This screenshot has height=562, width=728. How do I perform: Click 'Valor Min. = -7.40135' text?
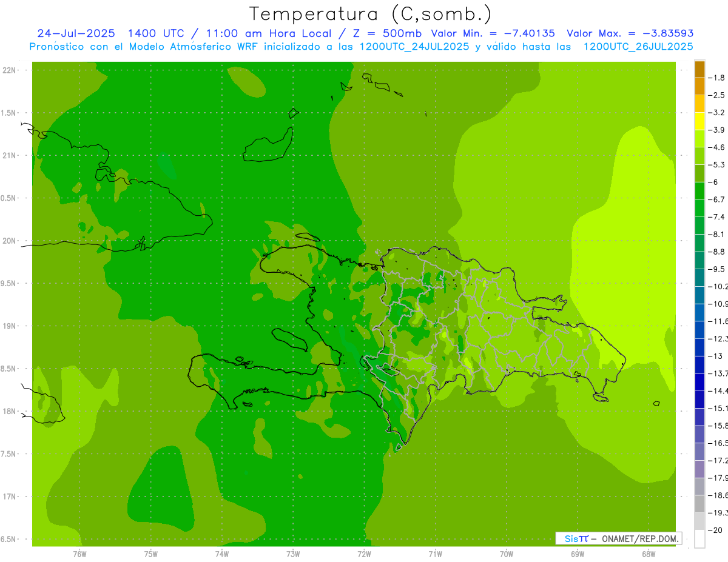point(493,33)
